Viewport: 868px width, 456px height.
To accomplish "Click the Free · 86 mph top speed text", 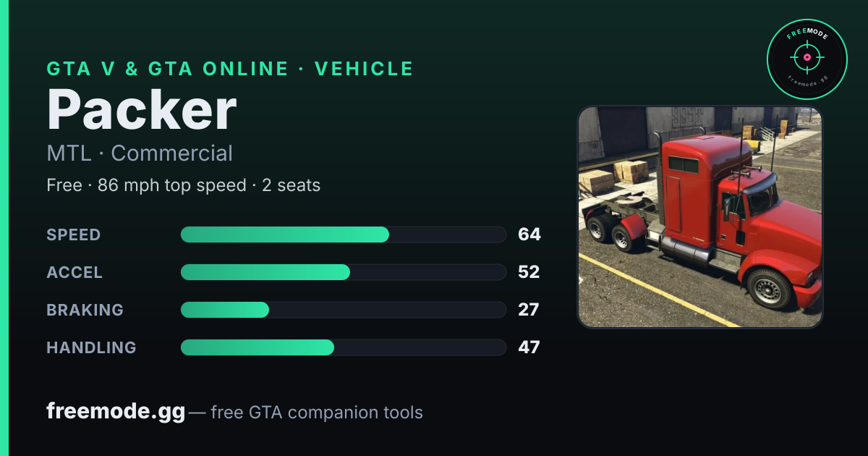I will 146,185.
